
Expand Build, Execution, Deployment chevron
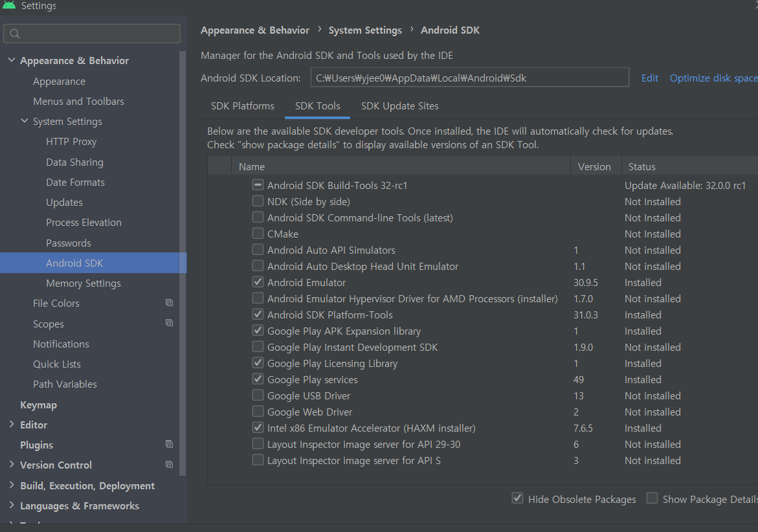tap(12, 485)
